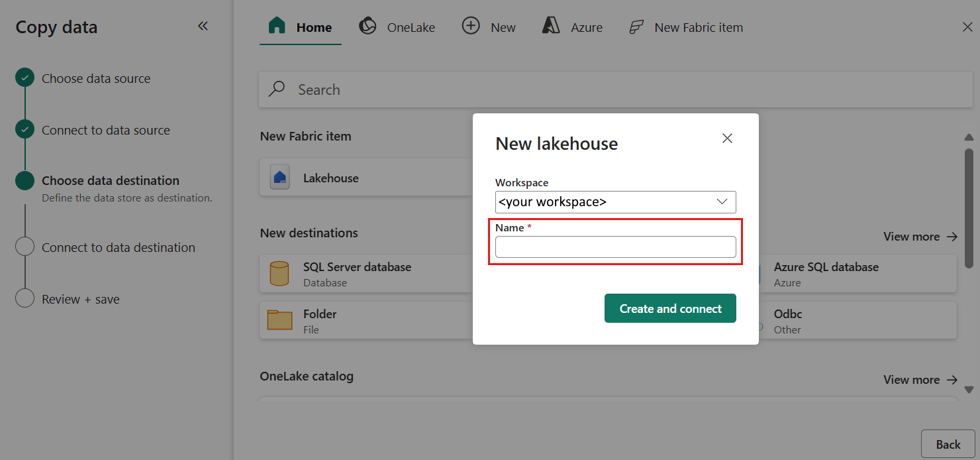
Task: Click the Back button
Action: click(948, 443)
